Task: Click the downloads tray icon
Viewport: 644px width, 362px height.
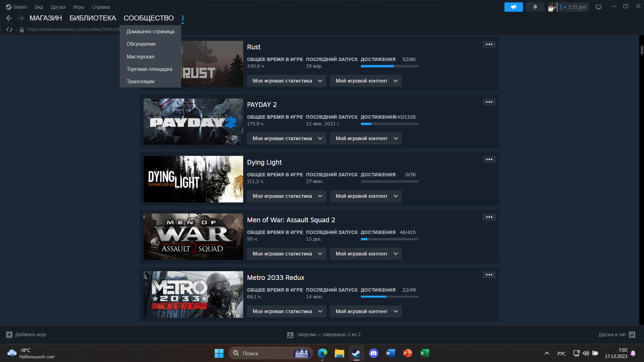Action: click(x=290, y=335)
